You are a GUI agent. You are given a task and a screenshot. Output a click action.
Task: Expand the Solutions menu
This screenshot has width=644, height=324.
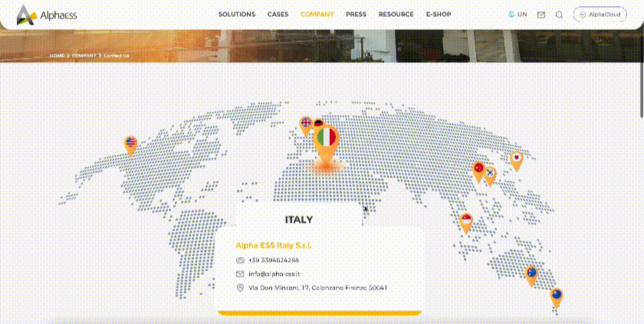(237, 15)
